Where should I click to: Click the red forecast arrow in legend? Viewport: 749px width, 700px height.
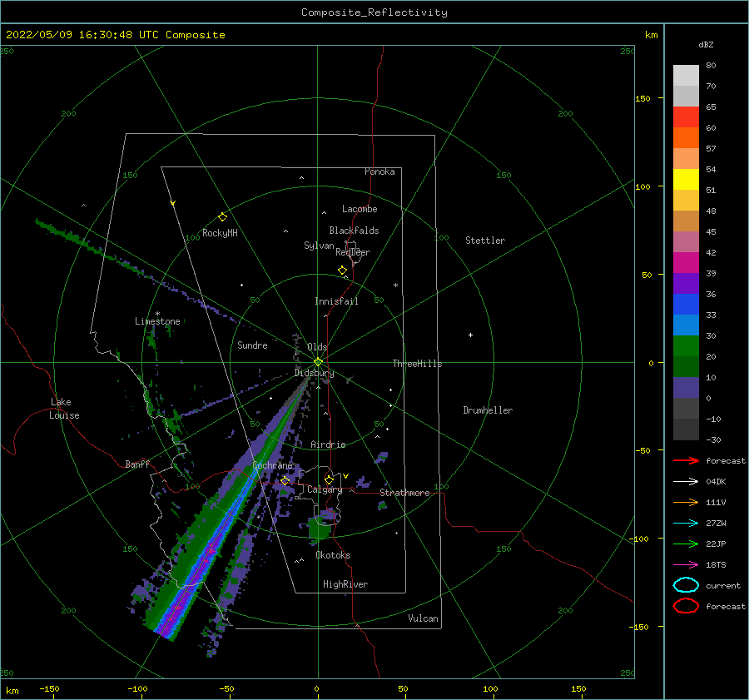[x=686, y=460]
